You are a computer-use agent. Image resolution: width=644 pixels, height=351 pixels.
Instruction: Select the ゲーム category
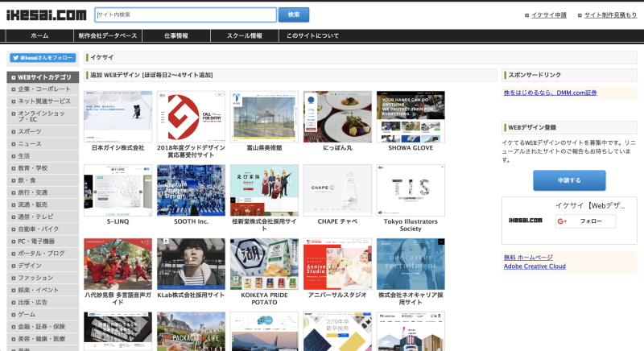pos(43,314)
